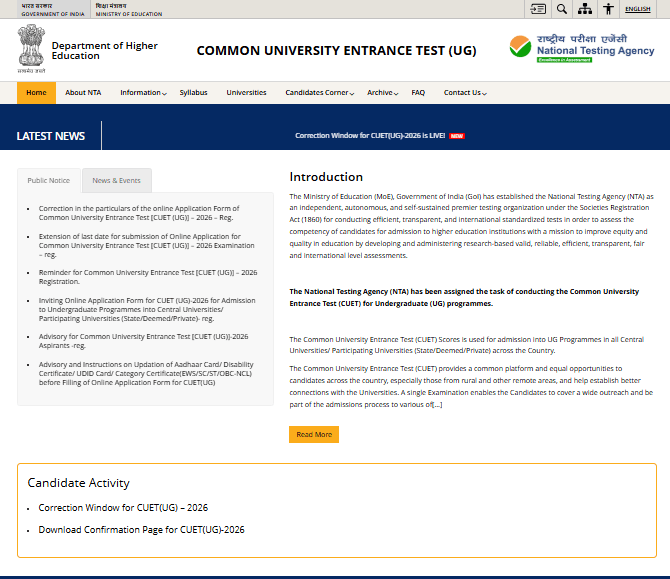The height and width of the screenshot is (579, 670).
Task: Click Ministry of Education link
Action: tap(129, 9)
